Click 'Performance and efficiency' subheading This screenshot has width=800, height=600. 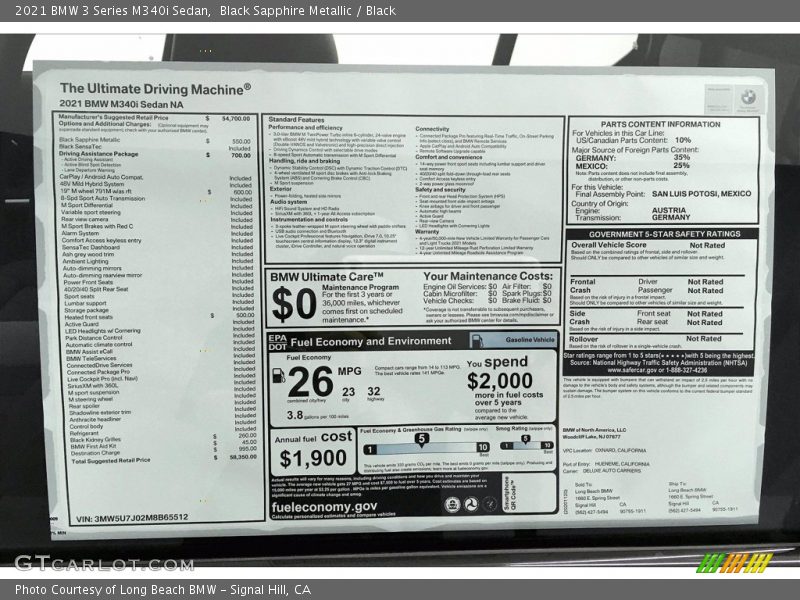(x=306, y=127)
